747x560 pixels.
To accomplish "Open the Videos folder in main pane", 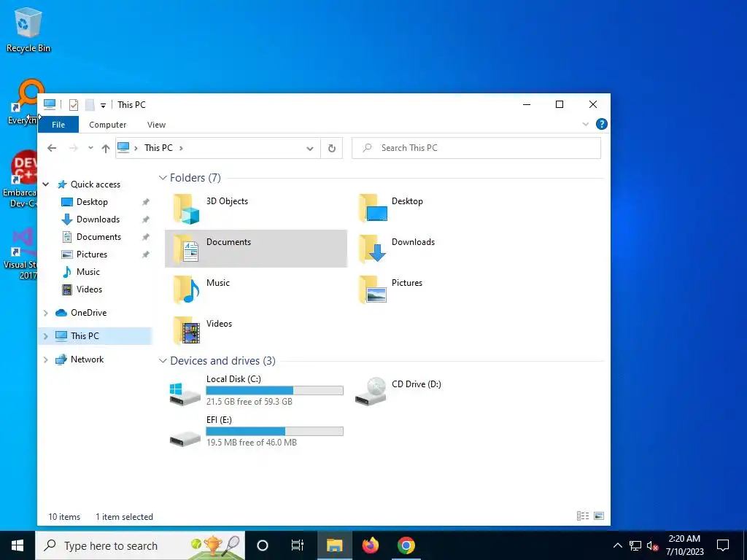I will coord(256,330).
